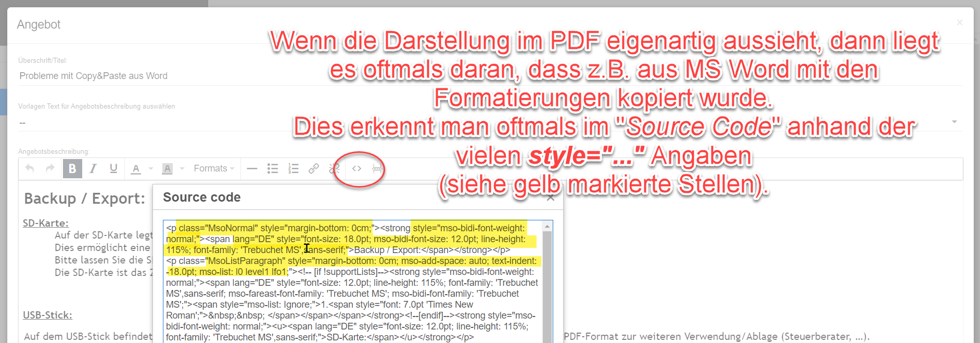The width and height of the screenshot is (980, 343).
Task: Click the line 'Bitte lassen Sie die S'
Action: (103, 260)
